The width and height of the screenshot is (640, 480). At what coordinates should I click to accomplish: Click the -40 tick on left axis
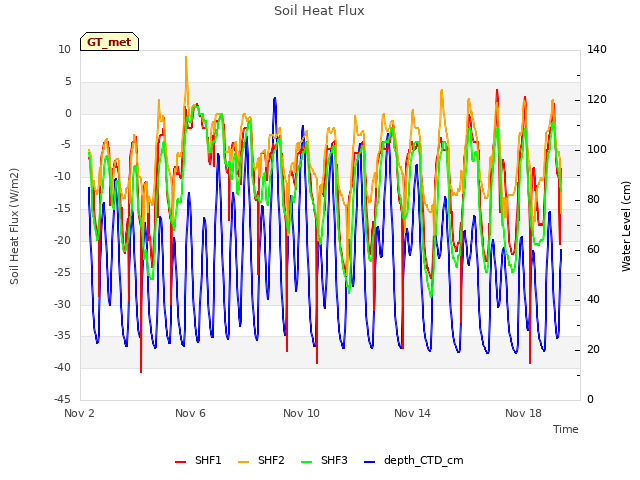(x=62, y=367)
